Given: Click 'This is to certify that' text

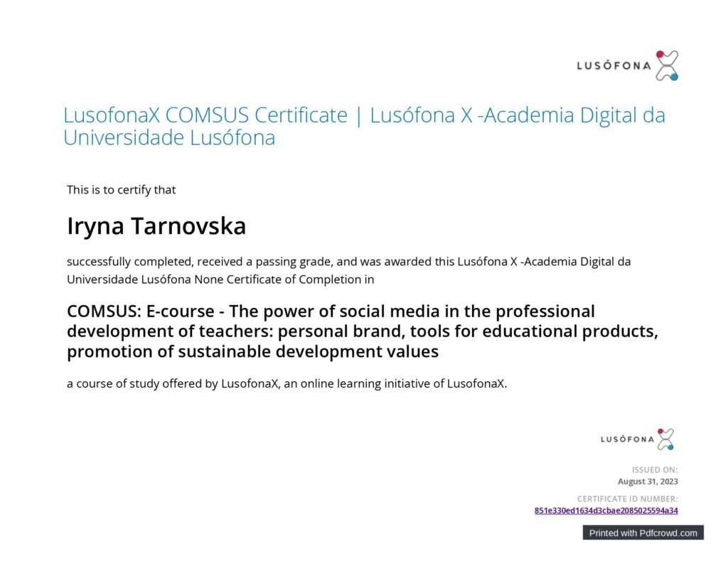Looking at the screenshot, I should tap(121, 190).
